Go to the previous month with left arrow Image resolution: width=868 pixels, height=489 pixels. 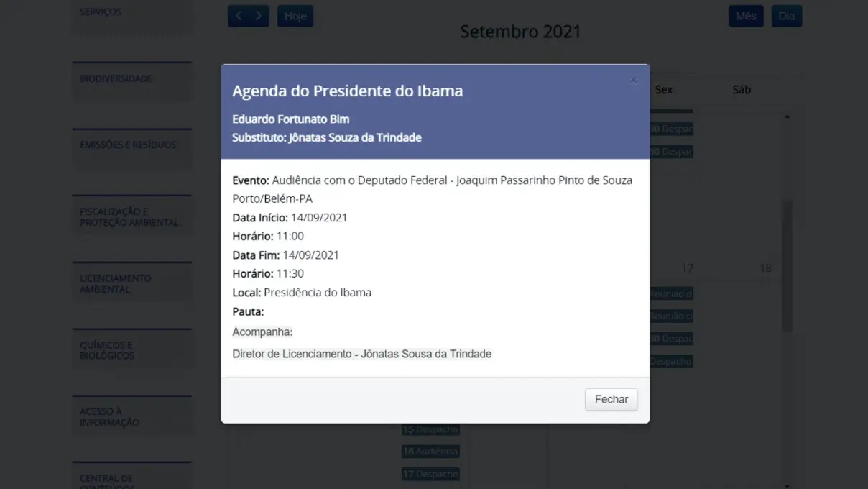click(239, 16)
